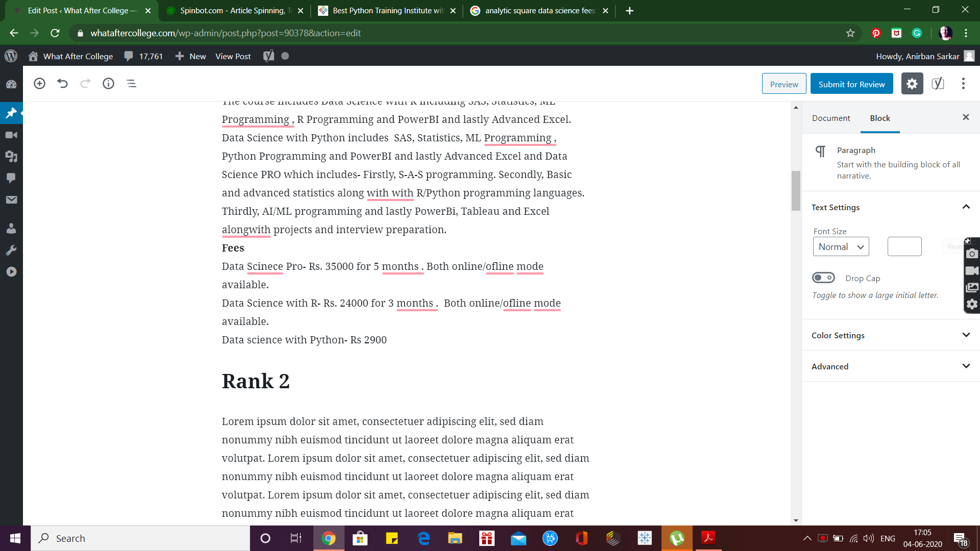Click the editor vertical scrollbar thumb
980x551 pixels.
(x=796, y=190)
